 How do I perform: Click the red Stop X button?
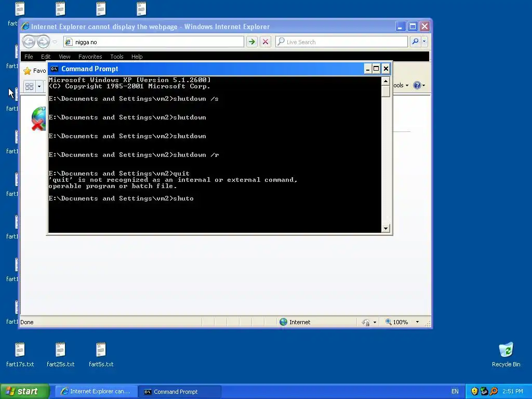point(265,42)
